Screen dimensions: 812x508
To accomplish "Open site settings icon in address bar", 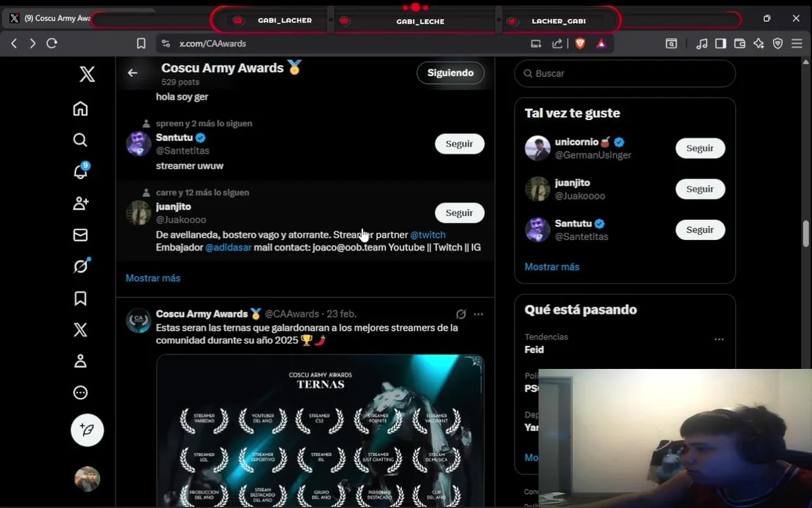I will tap(166, 44).
